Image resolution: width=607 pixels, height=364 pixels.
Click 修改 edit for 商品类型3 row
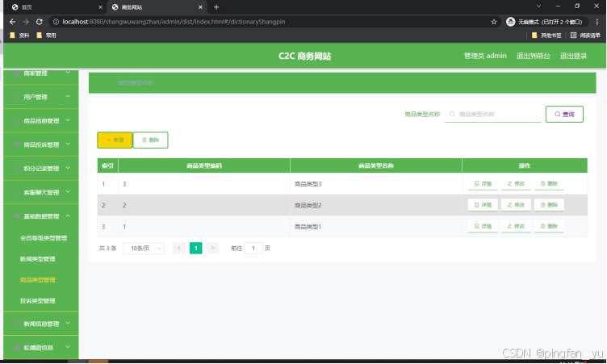(x=516, y=183)
